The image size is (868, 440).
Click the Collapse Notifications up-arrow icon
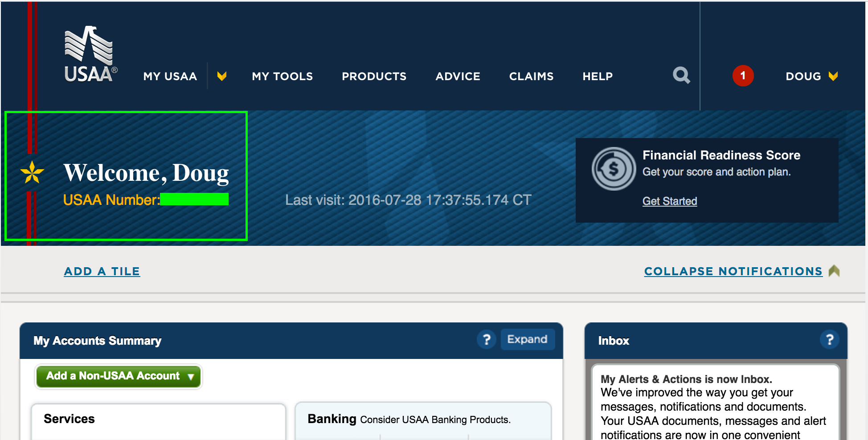pyautogui.click(x=834, y=271)
